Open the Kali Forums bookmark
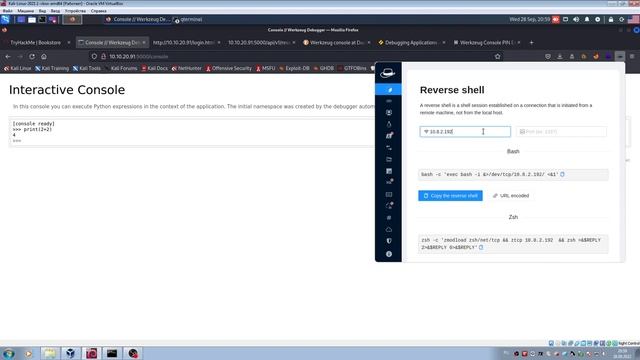 [121, 68]
